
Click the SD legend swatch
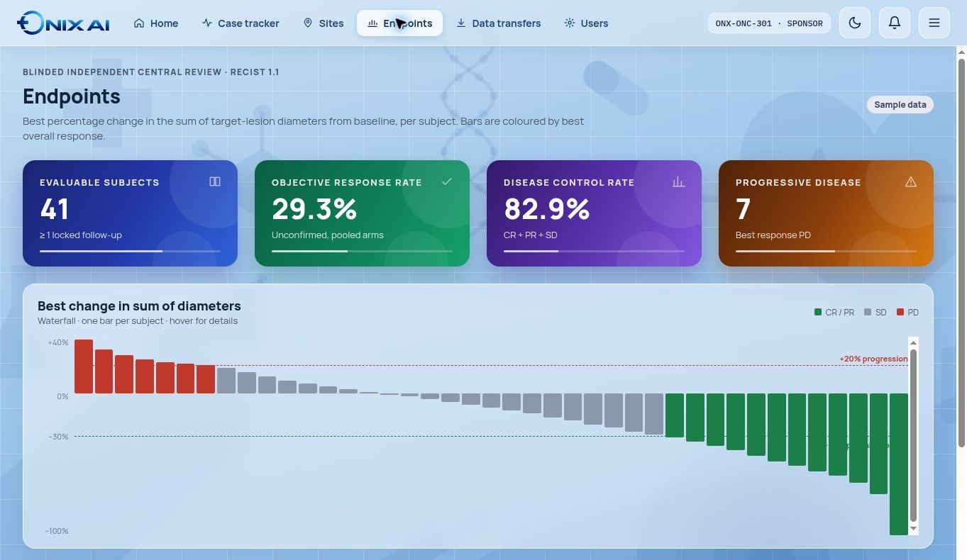(x=868, y=312)
